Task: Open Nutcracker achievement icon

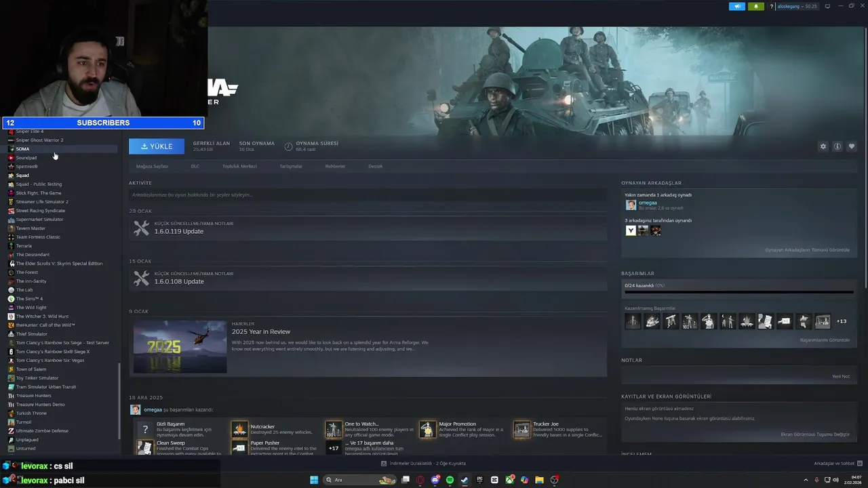Action: (239, 430)
